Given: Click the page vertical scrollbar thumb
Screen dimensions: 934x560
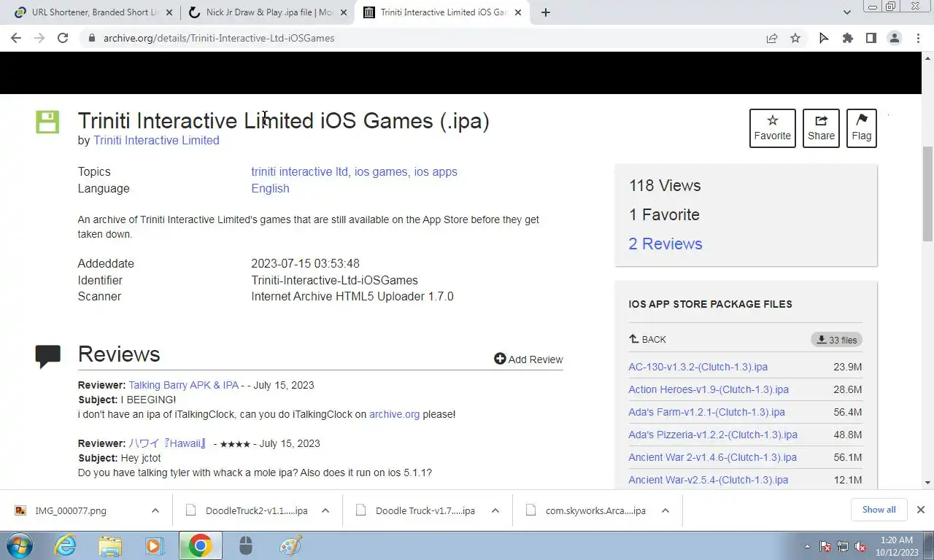Looking at the screenshot, I should [x=928, y=193].
